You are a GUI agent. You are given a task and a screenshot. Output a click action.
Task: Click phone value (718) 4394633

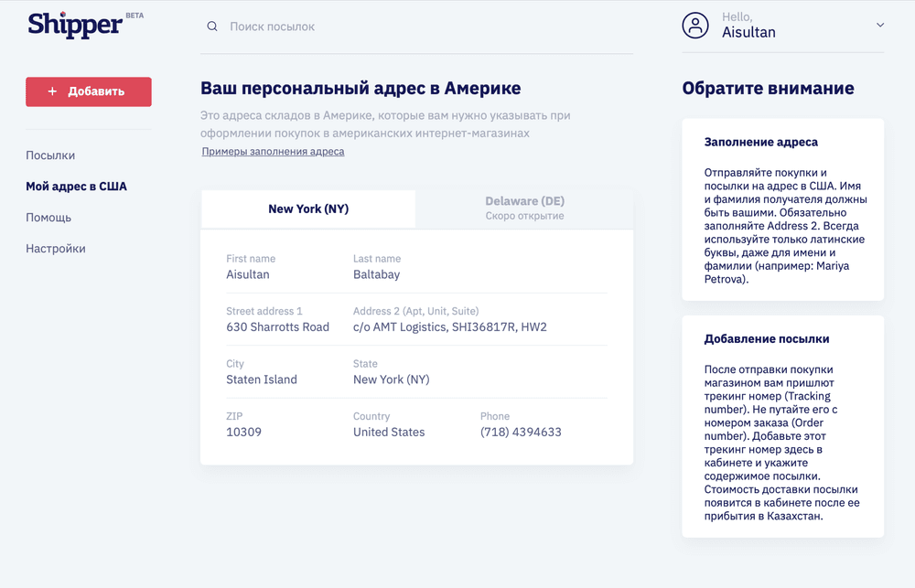point(521,432)
